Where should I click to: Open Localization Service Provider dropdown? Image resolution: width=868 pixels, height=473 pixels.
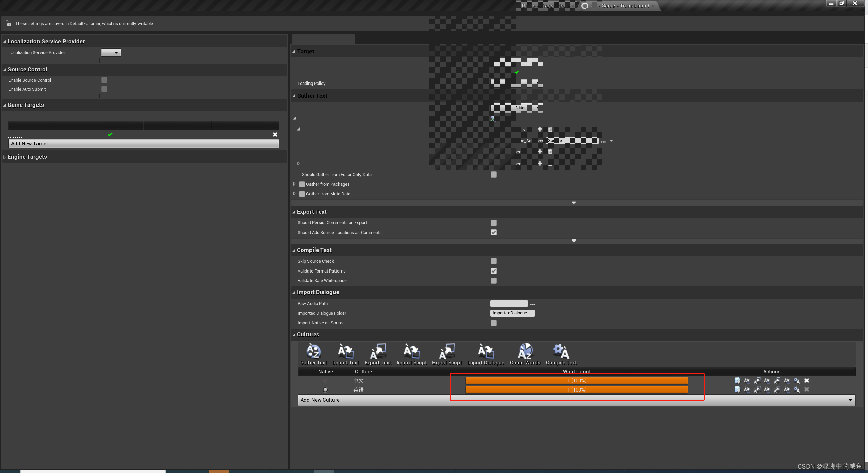(x=111, y=53)
